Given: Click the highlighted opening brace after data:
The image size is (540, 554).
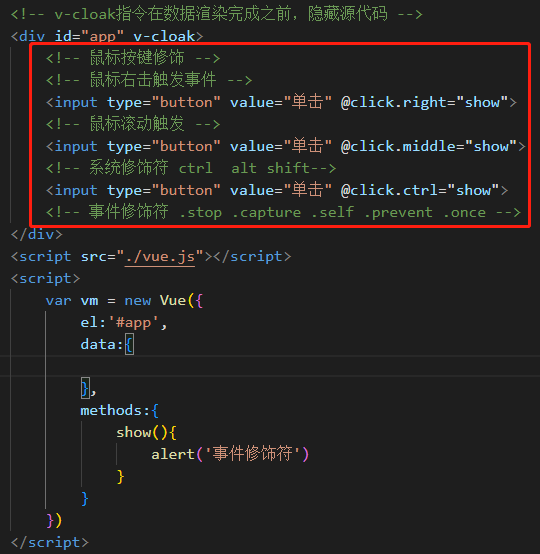Looking at the screenshot, I should [x=129, y=344].
